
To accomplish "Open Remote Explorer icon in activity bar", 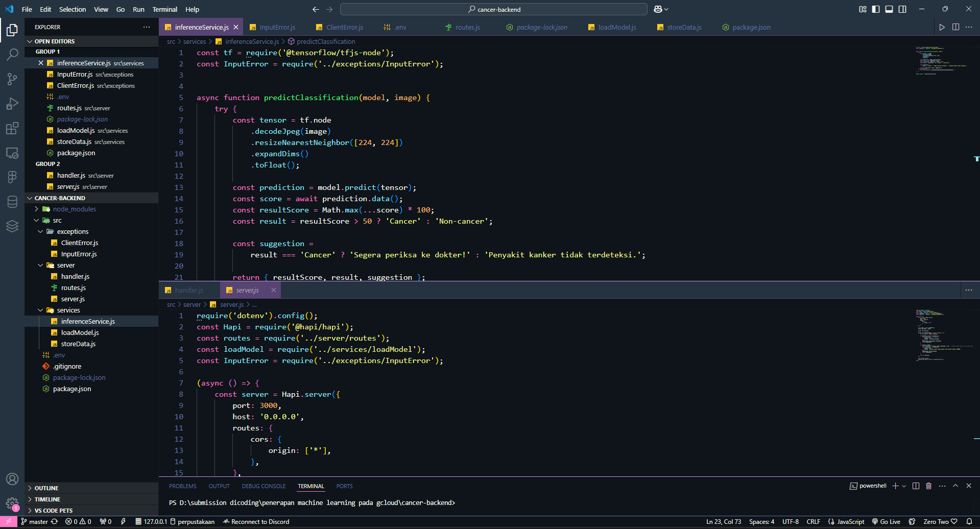I will click(x=12, y=153).
